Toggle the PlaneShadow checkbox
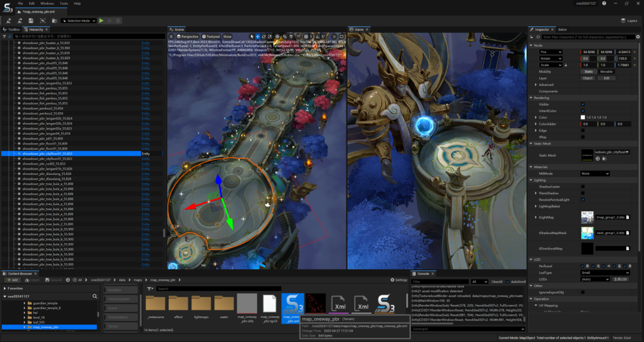Viewport: 644px width, 342px height. (583, 193)
